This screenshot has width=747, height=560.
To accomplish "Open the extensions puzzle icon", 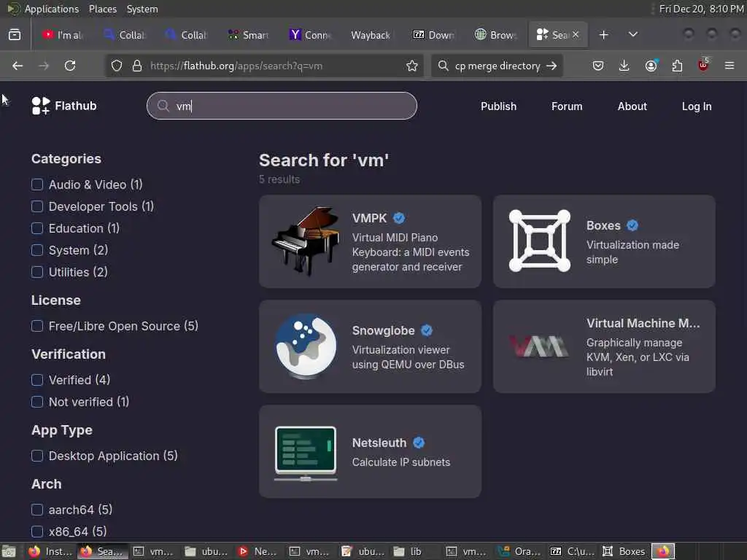I will [x=677, y=66].
